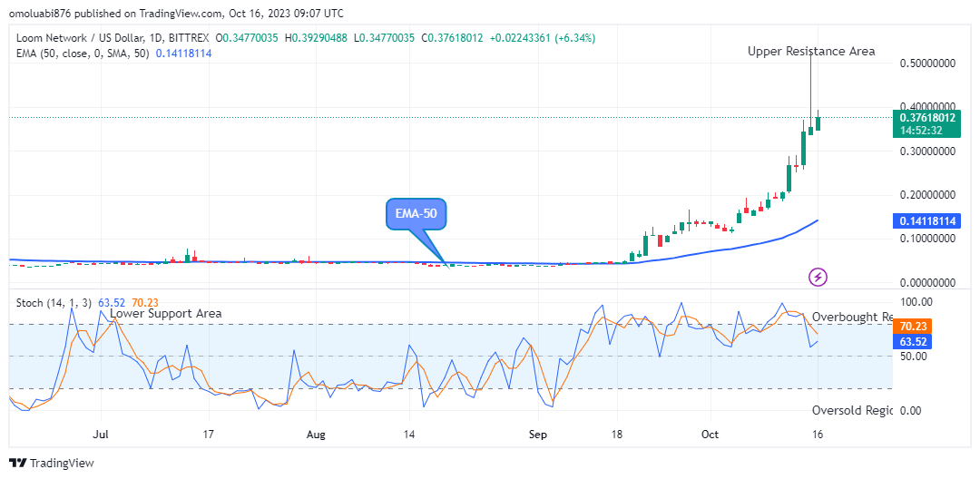Click the 0.50000000 price axis label

(927, 64)
